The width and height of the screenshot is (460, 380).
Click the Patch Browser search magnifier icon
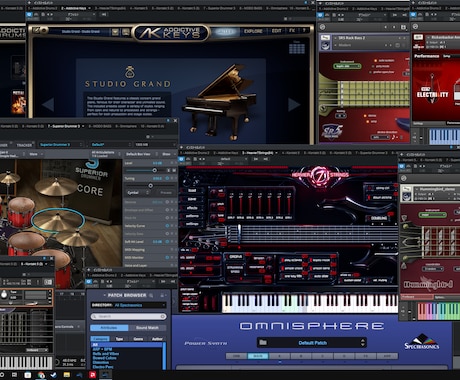click(x=151, y=295)
